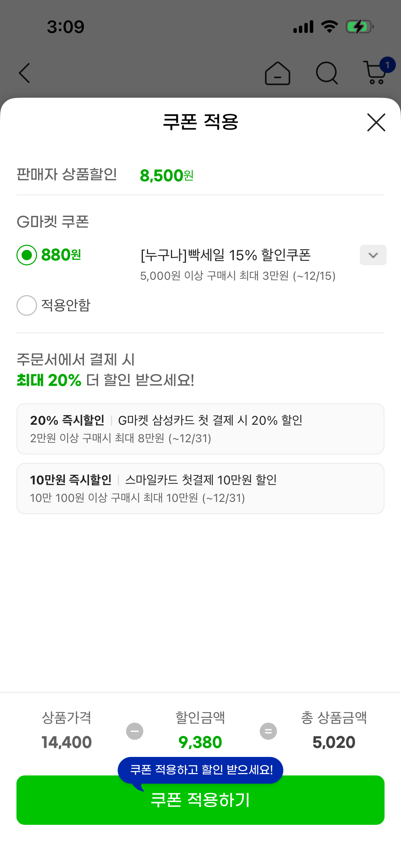Tap the 삼성카드 20% 즉시할인 offer
The image size is (401, 868).
coord(200,429)
